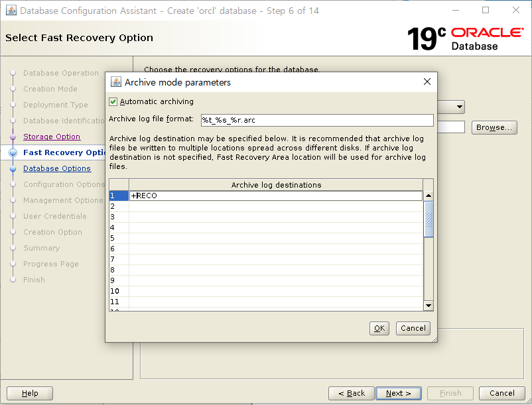The width and height of the screenshot is (532, 405).
Task: Select archive log destination row 11
Action: (266, 302)
